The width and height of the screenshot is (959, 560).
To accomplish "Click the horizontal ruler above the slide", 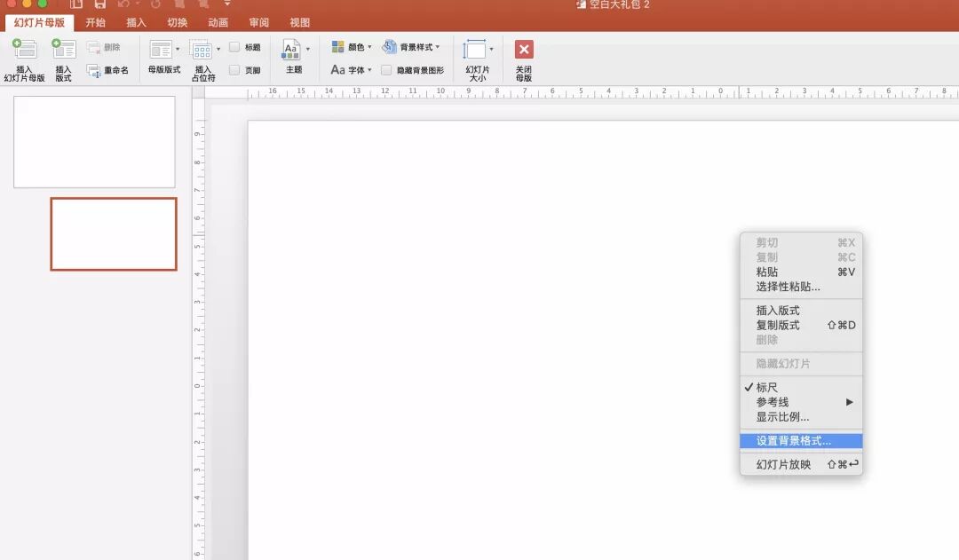I will click(x=582, y=92).
